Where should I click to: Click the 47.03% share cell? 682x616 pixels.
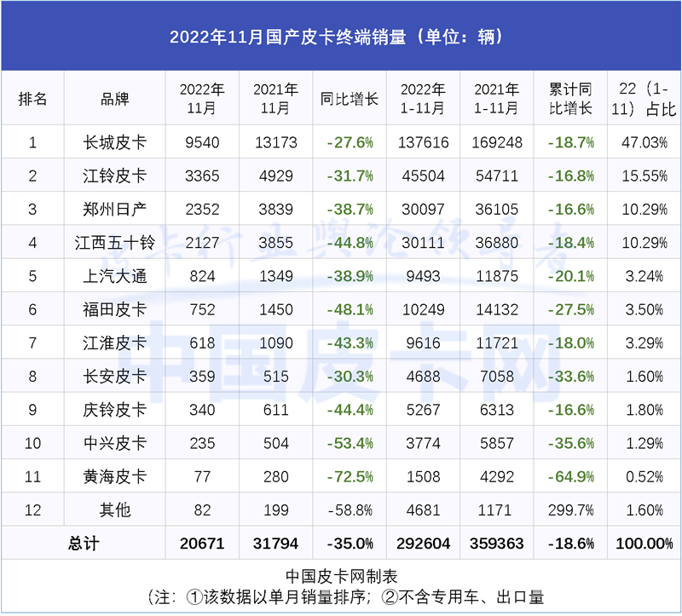pyautogui.click(x=644, y=142)
